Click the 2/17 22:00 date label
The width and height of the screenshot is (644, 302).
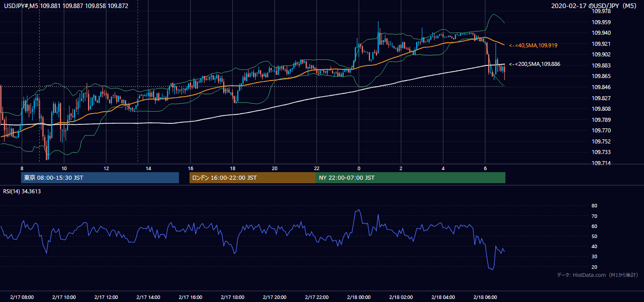click(x=316, y=297)
